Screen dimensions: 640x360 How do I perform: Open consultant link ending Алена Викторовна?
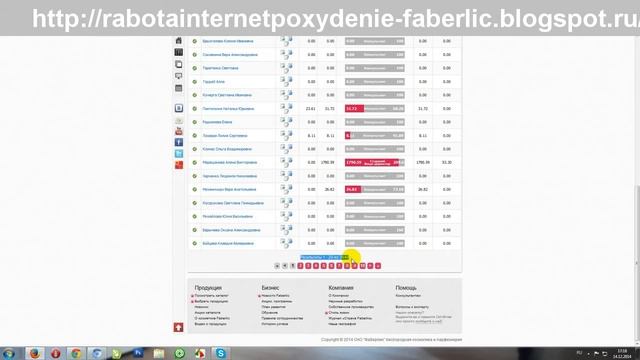pyautogui.click(x=230, y=162)
